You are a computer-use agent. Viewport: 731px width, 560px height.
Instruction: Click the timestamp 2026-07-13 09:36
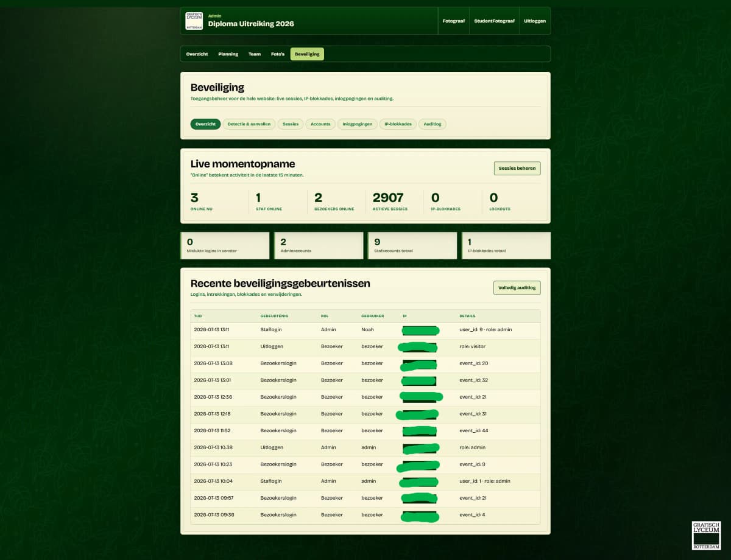pyautogui.click(x=213, y=514)
